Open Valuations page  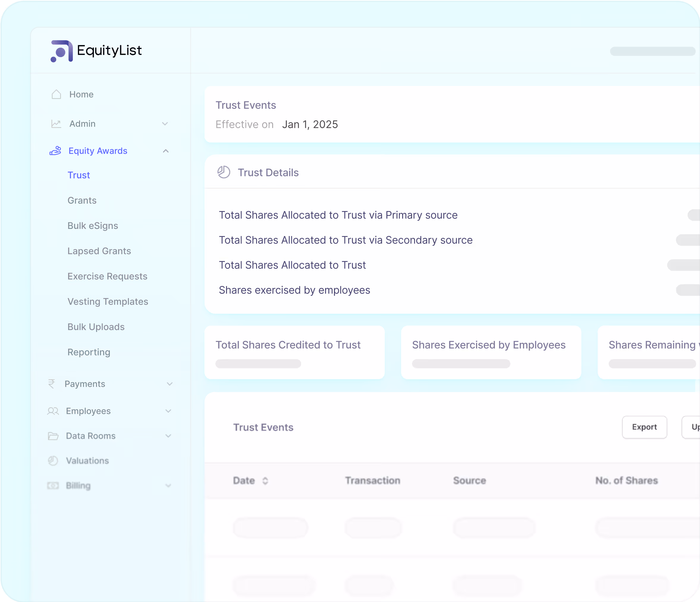tap(87, 460)
